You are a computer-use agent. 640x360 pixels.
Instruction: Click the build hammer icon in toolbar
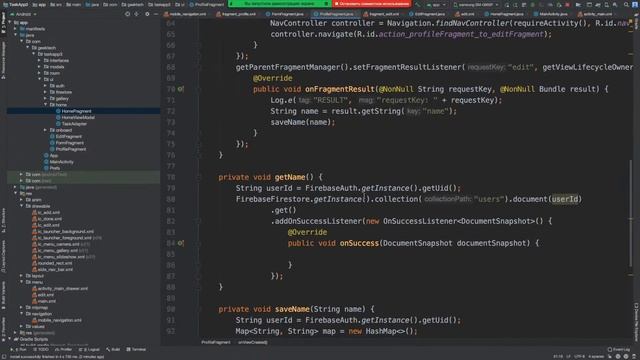[x=418, y=5]
